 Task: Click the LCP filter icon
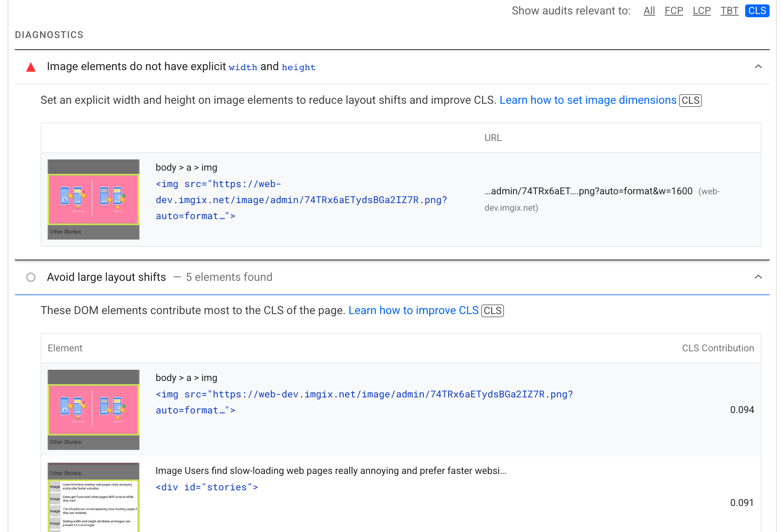[x=701, y=11]
